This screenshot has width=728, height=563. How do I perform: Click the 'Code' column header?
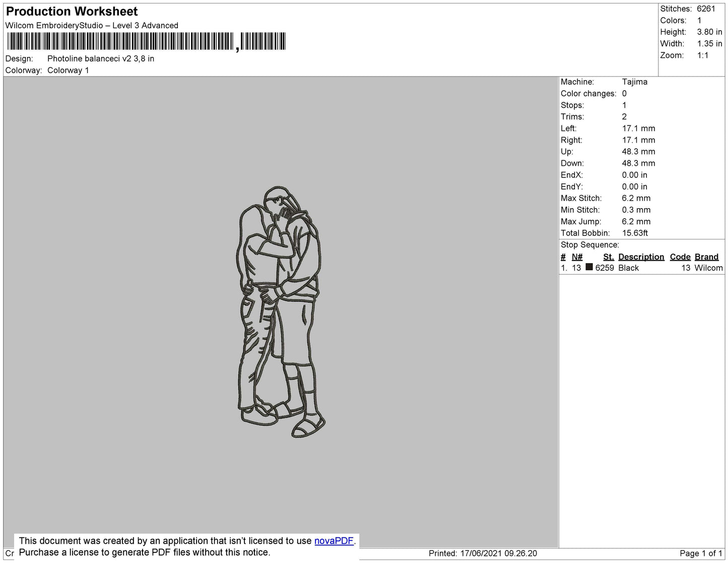pyautogui.click(x=680, y=257)
